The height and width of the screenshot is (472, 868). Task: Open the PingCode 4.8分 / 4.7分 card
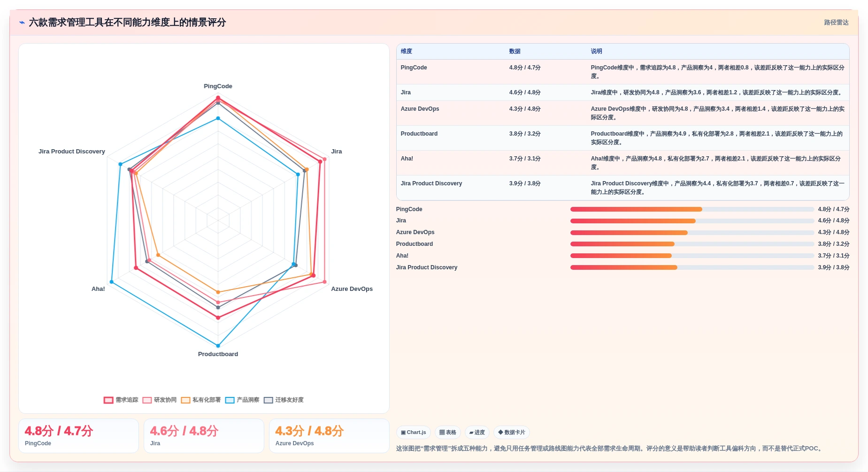pos(78,436)
